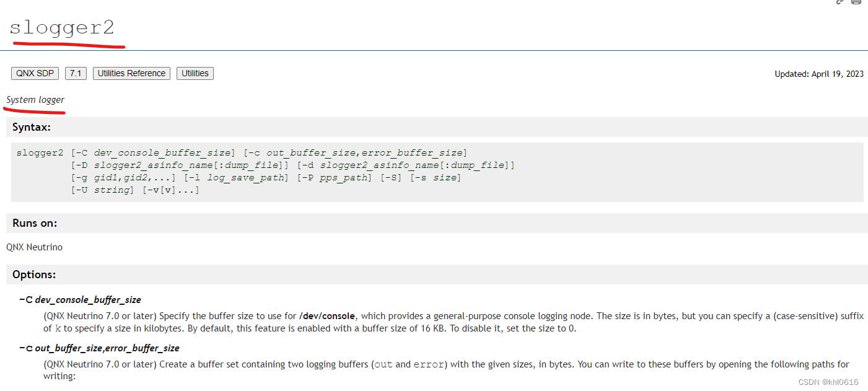Click the System logger description text
Viewport: 868px width, 391px height.
pos(35,100)
